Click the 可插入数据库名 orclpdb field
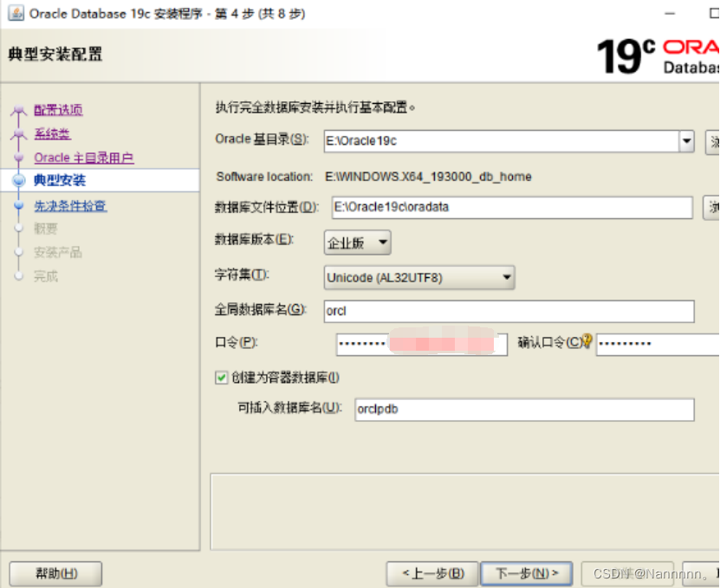The image size is (720, 588). pyautogui.click(x=524, y=410)
